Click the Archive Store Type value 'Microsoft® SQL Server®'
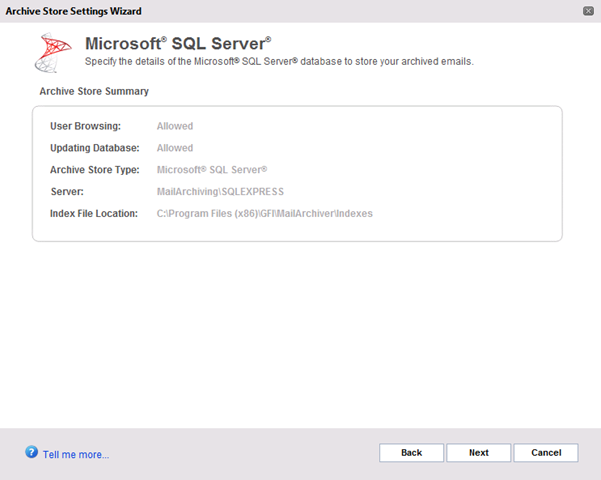Viewport: 601px width, 480px height. [x=212, y=169]
